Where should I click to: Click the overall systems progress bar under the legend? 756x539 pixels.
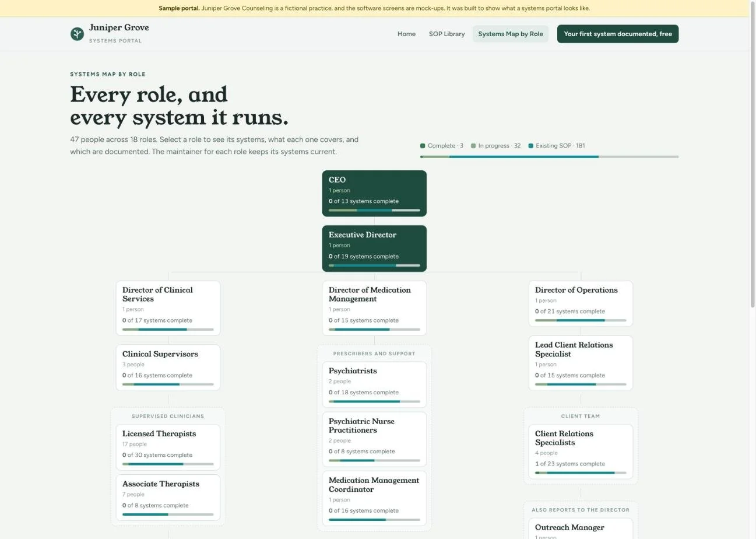coord(549,157)
